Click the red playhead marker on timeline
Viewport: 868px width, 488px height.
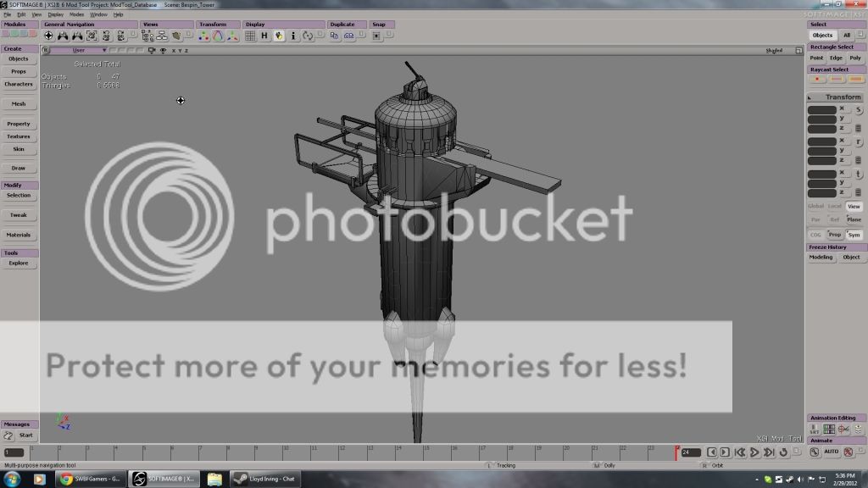point(676,452)
